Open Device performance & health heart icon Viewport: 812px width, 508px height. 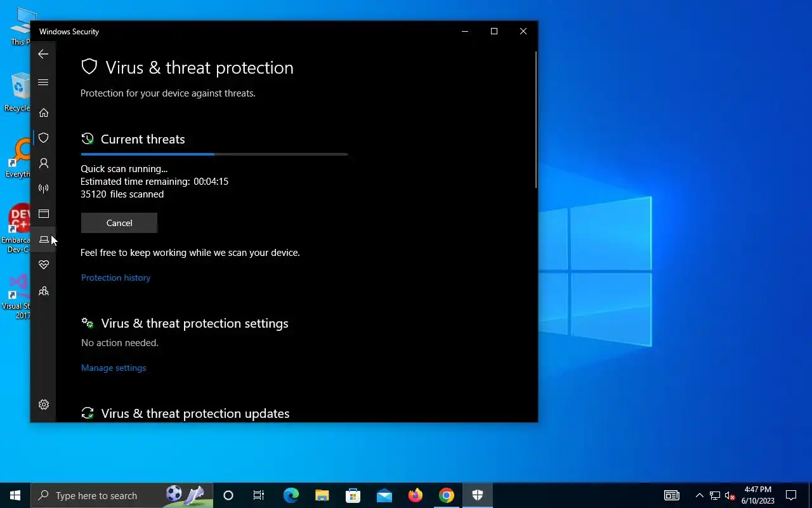pyautogui.click(x=43, y=265)
